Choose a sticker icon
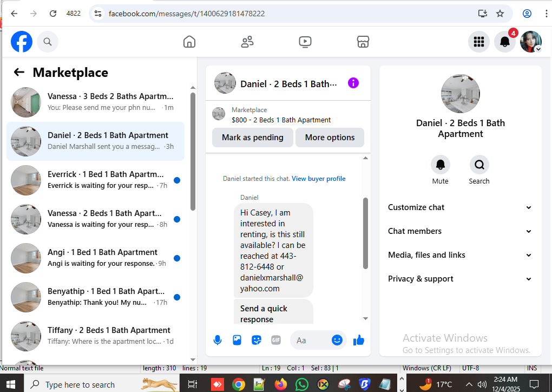This screenshot has height=392, width=552. pyautogui.click(x=257, y=340)
